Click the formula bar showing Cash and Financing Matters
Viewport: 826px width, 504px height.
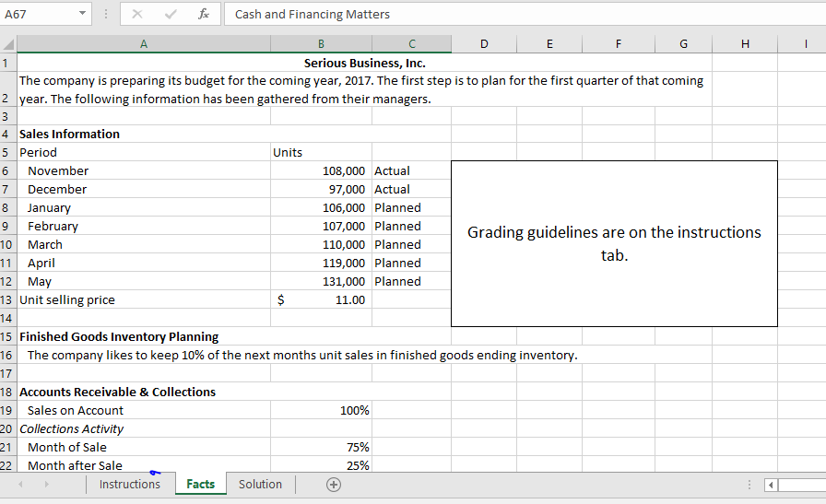[x=525, y=14]
